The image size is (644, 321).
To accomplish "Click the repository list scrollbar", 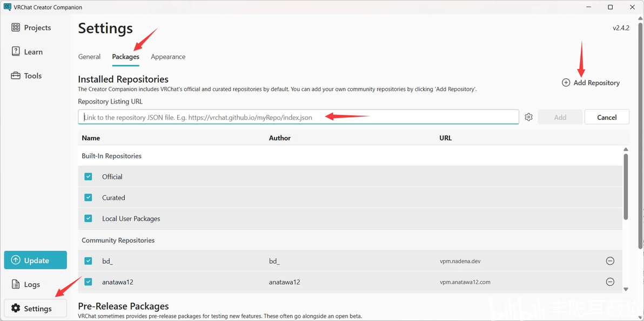I will point(626,187).
